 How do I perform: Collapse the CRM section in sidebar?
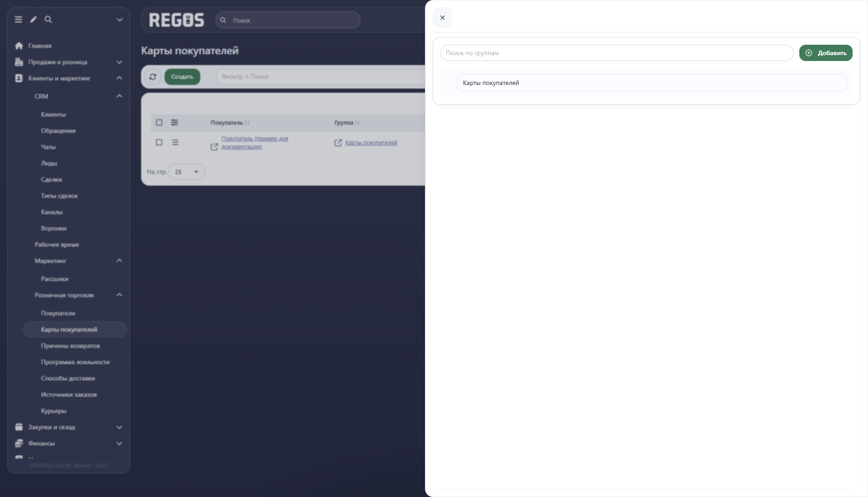point(119,96)
